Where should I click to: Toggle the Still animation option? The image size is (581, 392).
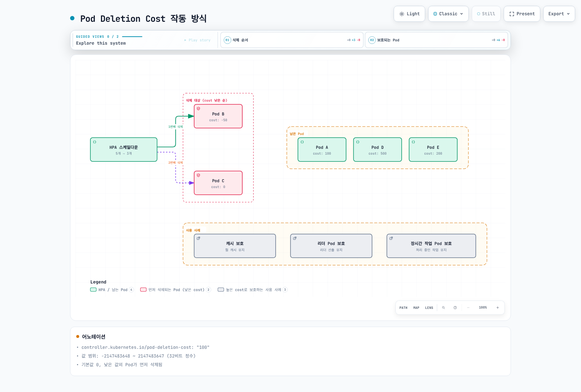tap(486, 14)
